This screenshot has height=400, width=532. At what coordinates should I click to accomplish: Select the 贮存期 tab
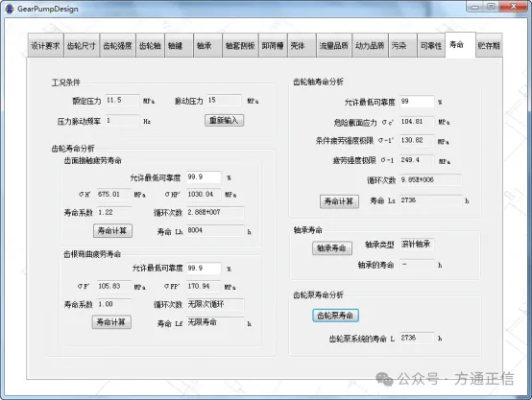click(489, 45)
